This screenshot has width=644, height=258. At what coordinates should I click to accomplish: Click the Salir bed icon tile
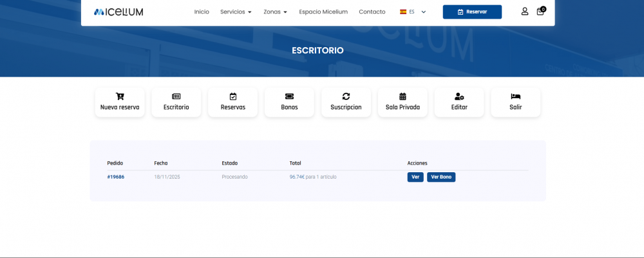(x=515, y=97)
